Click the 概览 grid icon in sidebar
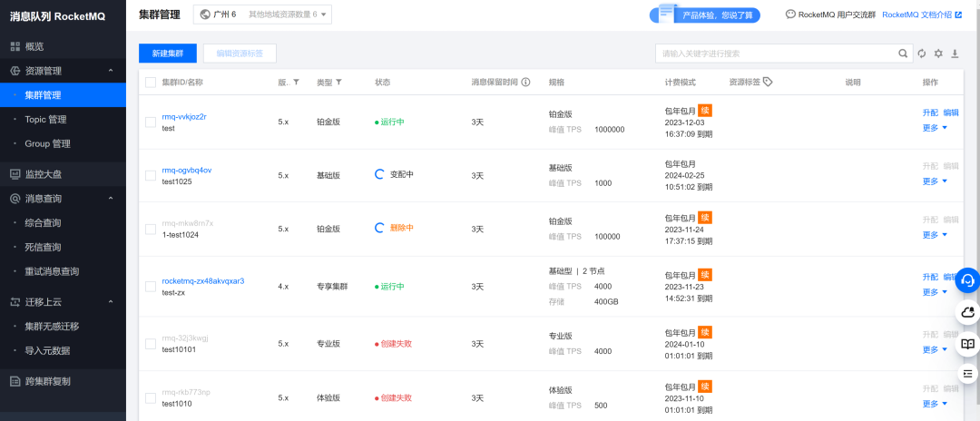Viewport: 980px width, 421px height. (x=15, y=46)
